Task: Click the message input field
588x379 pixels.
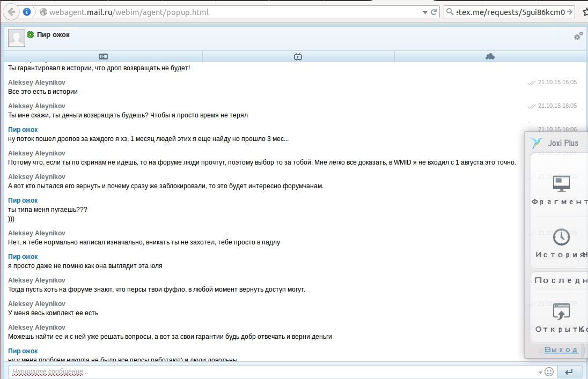Action: [274, 372]
